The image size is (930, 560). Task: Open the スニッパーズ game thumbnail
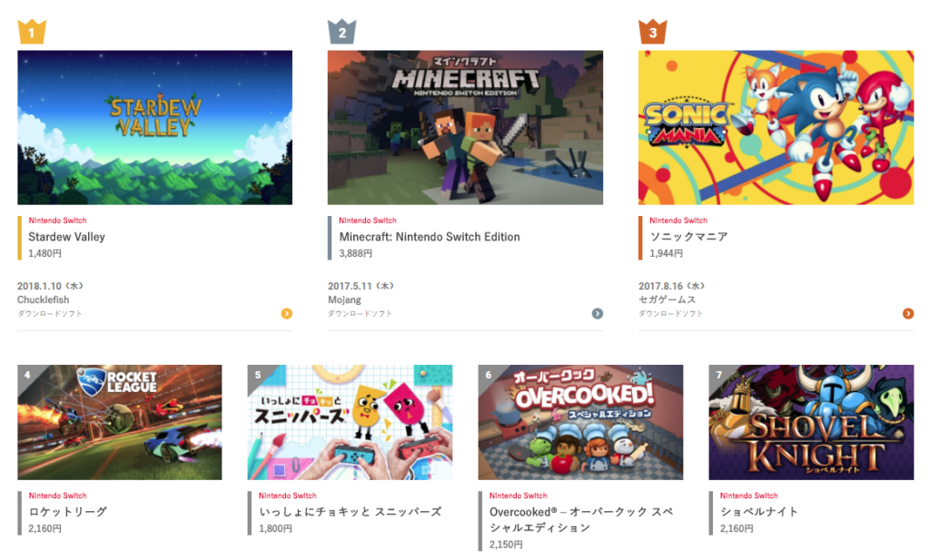350,423
